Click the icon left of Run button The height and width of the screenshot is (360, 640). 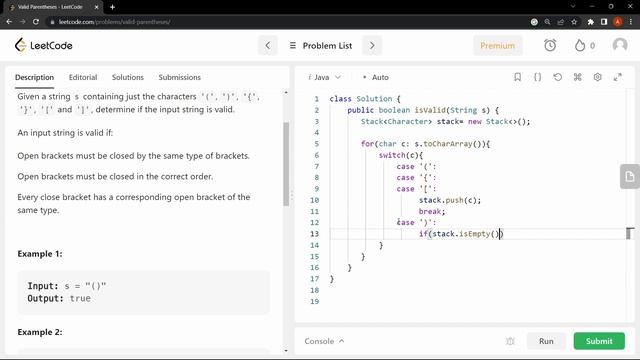[510, 341]
